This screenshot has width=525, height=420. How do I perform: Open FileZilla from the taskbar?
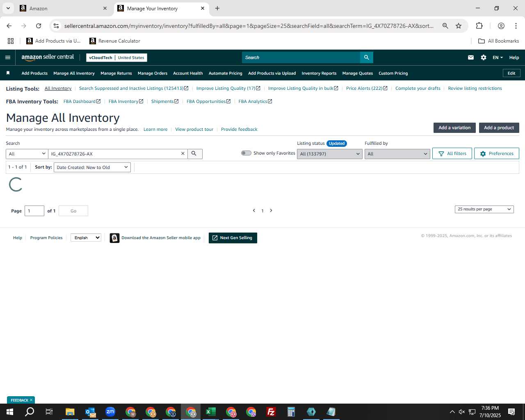click(x=271, y=412)
